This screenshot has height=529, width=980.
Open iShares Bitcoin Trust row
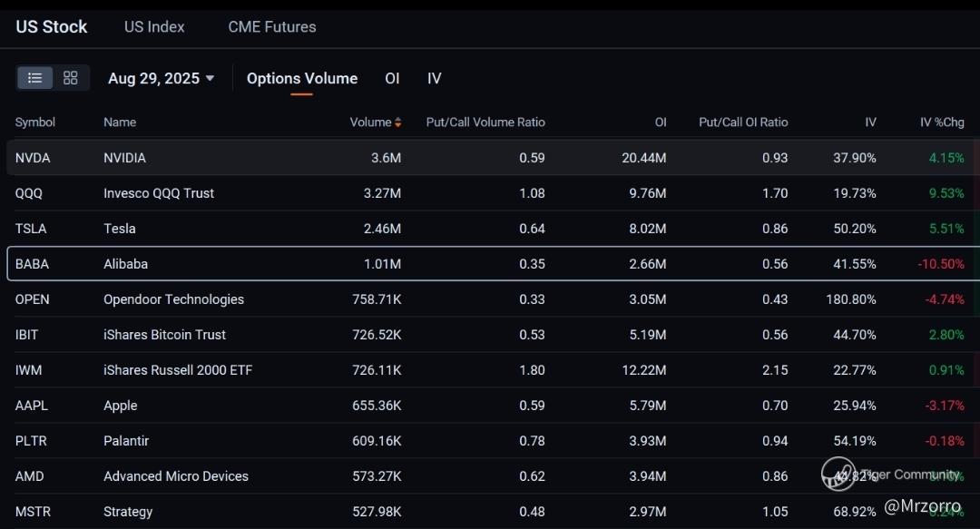click(164, 335)
